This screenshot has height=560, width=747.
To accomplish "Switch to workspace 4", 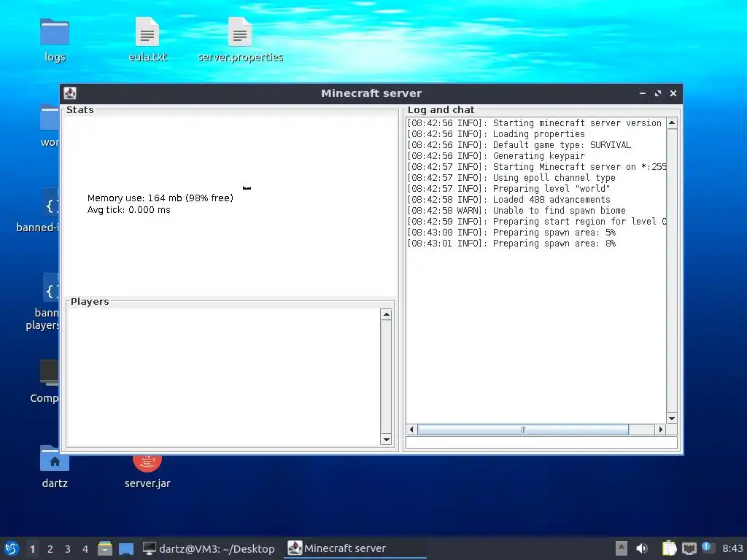I will point(85,548).
